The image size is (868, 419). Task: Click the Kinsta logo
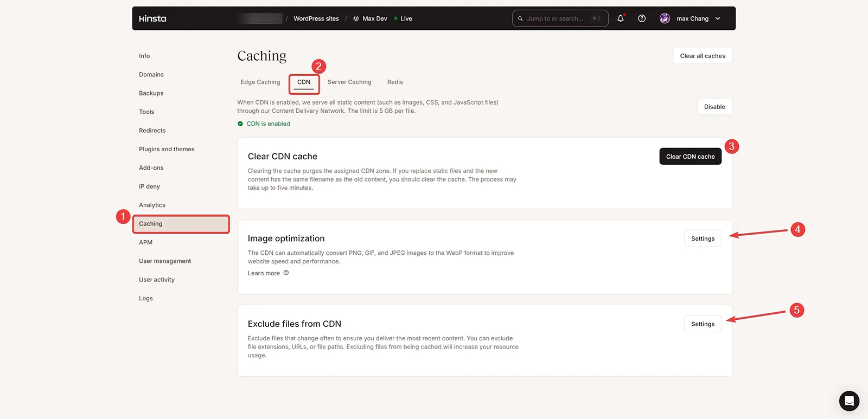click(x=152, y=18)
